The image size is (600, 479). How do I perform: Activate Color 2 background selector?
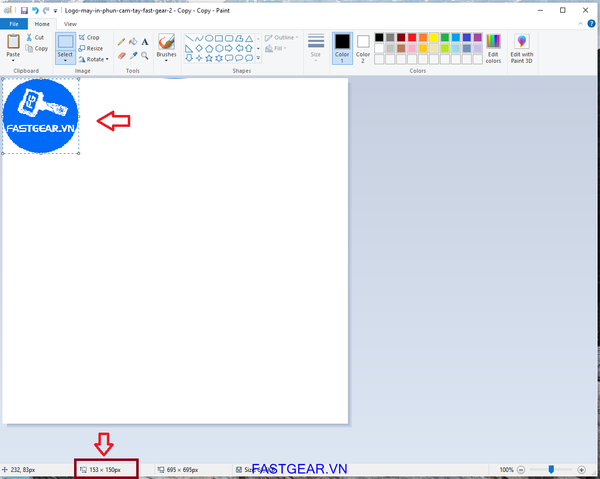tap(363, 48)
